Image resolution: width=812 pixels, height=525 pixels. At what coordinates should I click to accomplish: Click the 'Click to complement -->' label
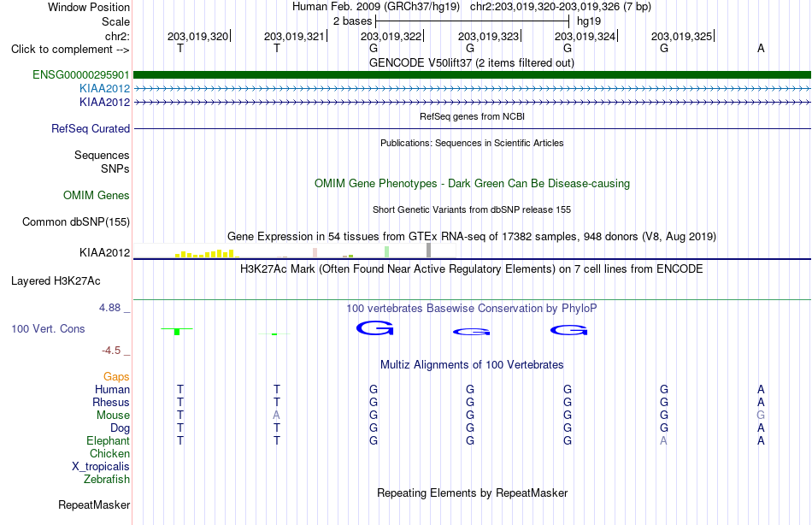(70, 50)
